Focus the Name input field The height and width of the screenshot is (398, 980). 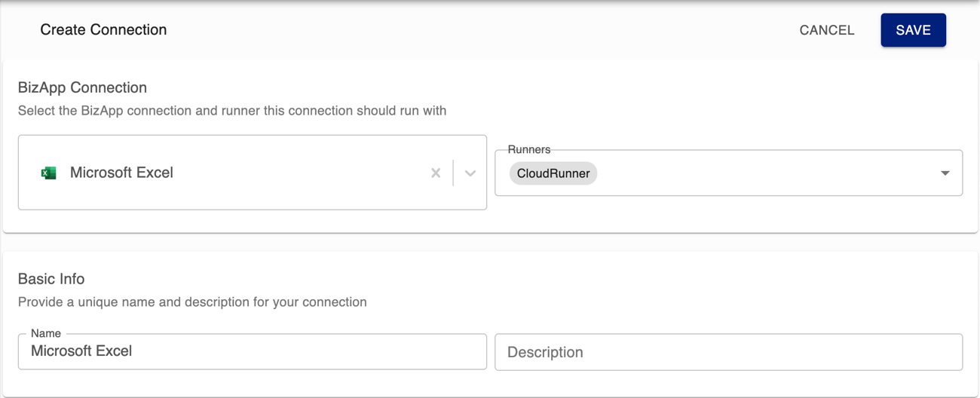[253, 351]
